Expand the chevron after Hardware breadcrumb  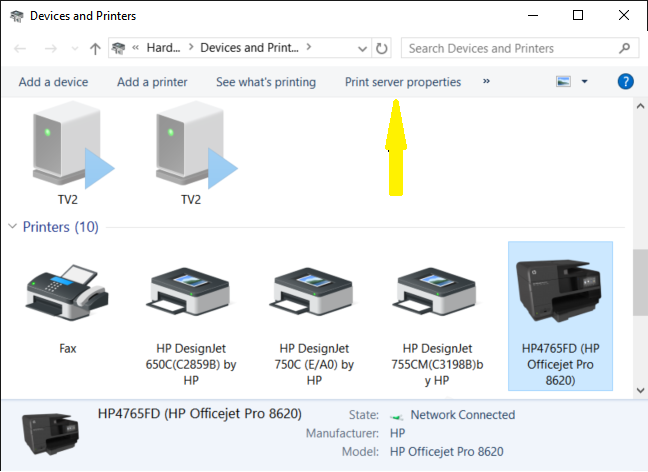[x=191, y=47]
